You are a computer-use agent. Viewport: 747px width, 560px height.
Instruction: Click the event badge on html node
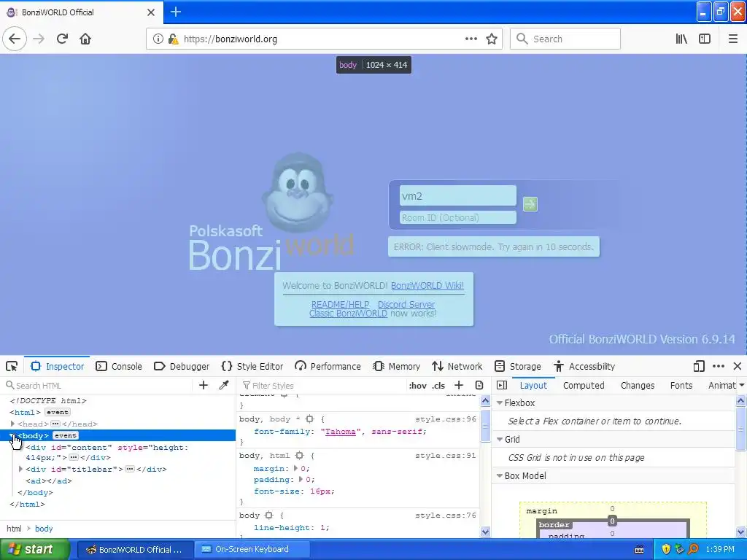pyautogui.click(x=58, y=412)
